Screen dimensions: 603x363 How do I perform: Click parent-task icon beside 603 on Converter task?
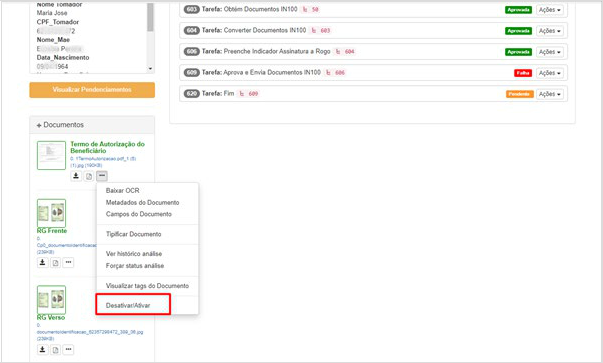pos(314,30)
